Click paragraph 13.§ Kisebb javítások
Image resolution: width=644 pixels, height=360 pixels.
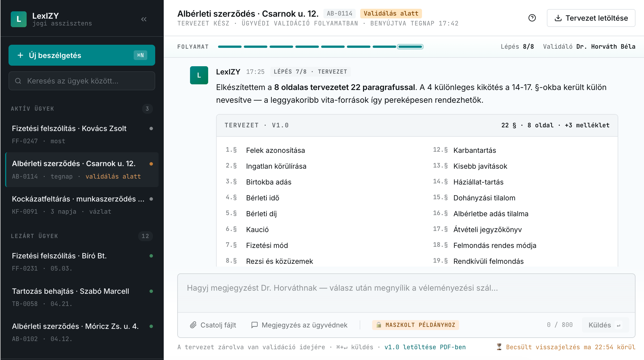pos(470,166)
